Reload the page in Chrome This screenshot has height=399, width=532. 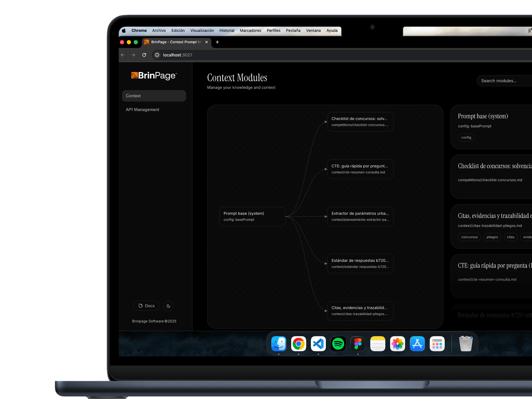pos(144,55)
